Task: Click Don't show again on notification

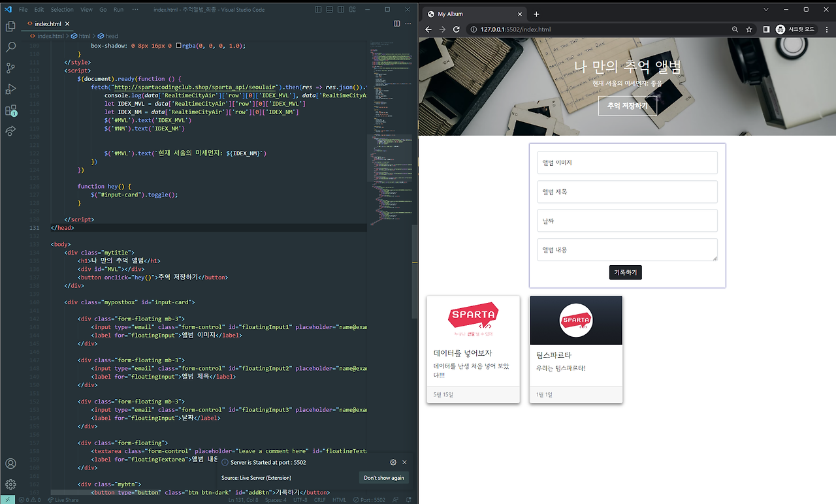Action: tap(384, 478)
